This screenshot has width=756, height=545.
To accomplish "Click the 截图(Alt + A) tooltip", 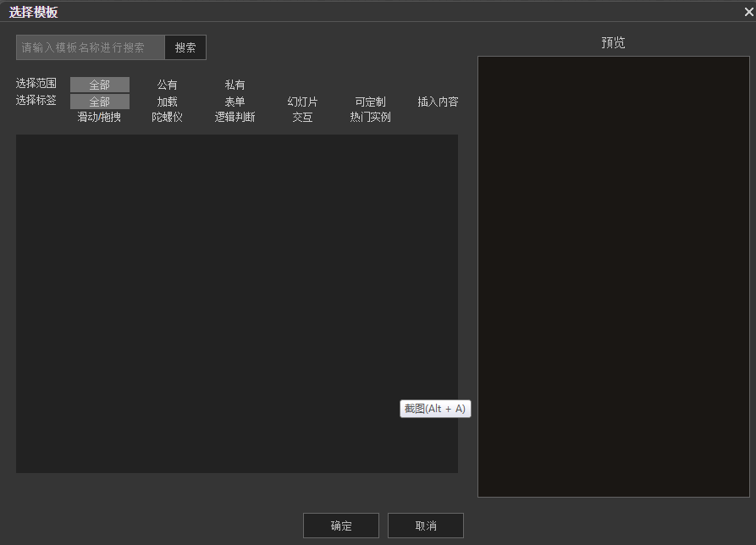I will coord(435,409).
